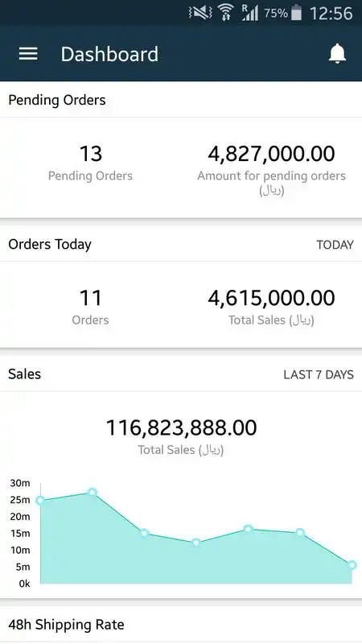Select the 4,827,000.00 pending amount
Image resolution: width=362 pixels, height=644 pixels.
click(271, 154)
